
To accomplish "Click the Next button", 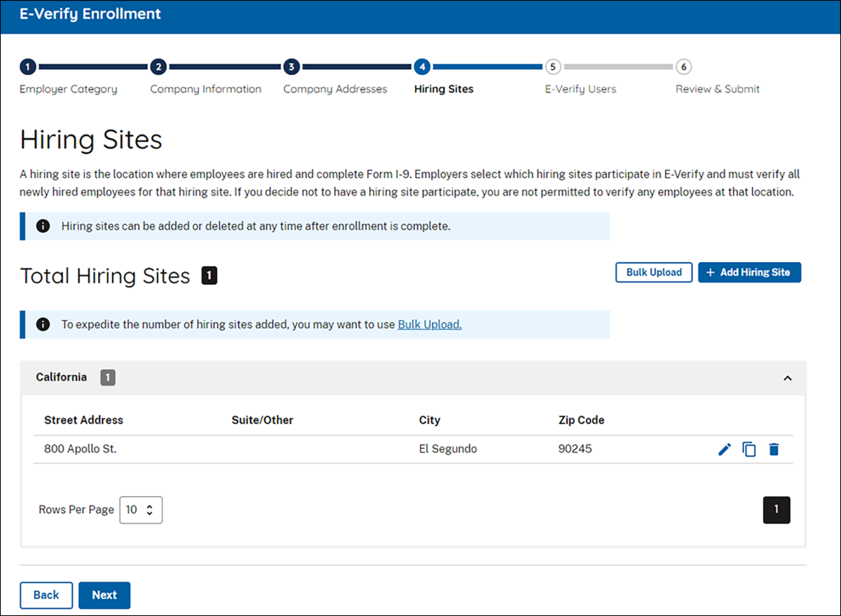I will click(x=104, y=595).
